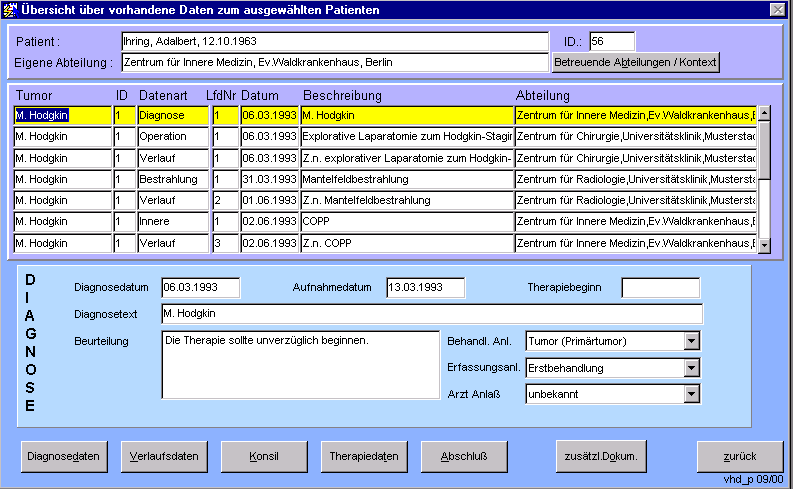Click into the Beurteilung text area
Image resolution: width=793 pixels, height=489 pixels.
pos(300,365)
